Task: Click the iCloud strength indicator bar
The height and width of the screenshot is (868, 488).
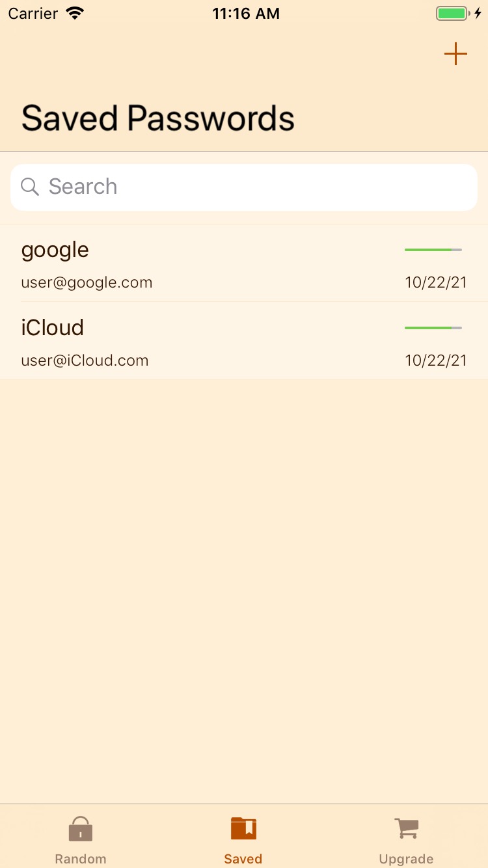Action: coord(433,328)
